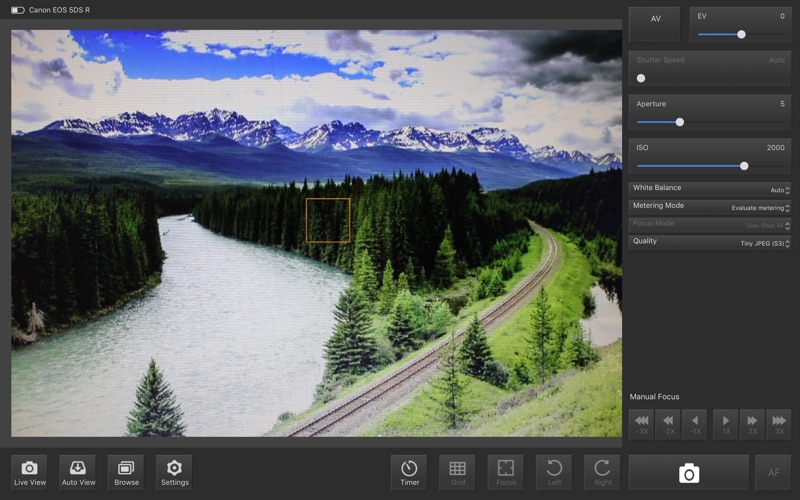
Task: Toggle the Focus frame button
Action: [x=506, y=473]
